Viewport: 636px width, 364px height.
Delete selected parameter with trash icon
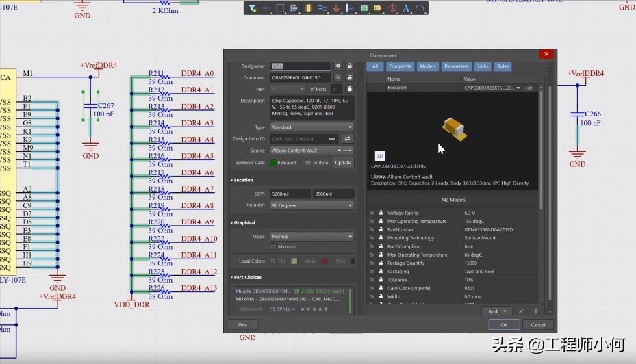tap(535, 311)
